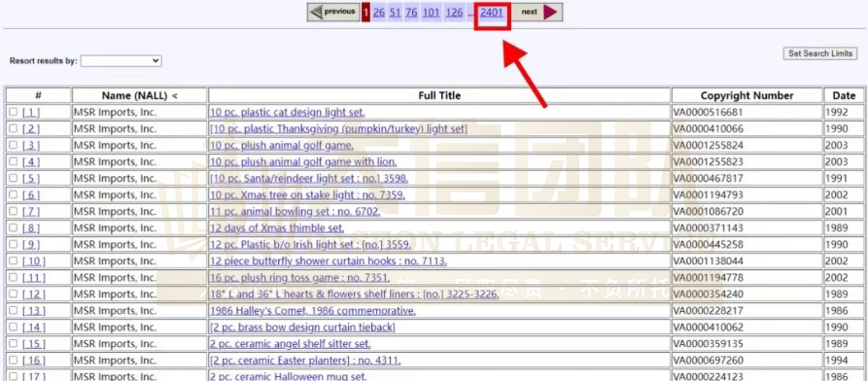This screenshot has width=868, height=381.
Task: Click the Set Search Limits button
Action: point(820,53)
